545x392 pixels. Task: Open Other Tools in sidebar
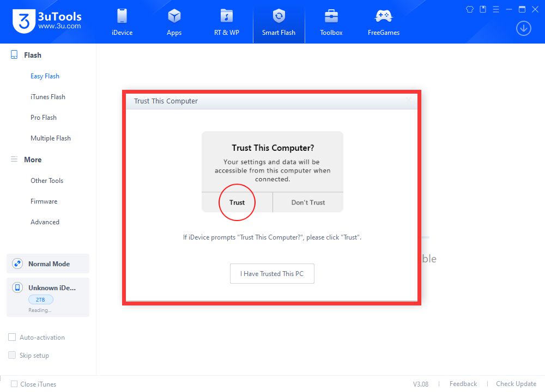(47, 181)
